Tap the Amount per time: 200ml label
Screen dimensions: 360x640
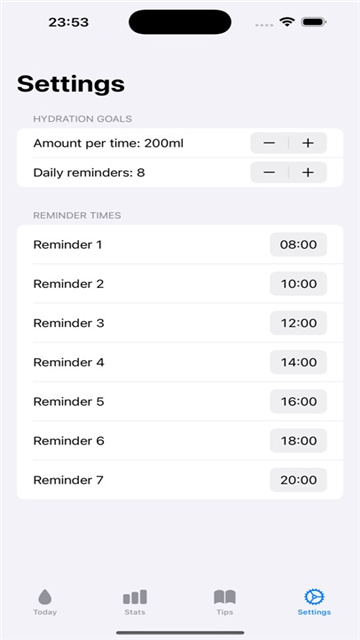pos(108,143)
